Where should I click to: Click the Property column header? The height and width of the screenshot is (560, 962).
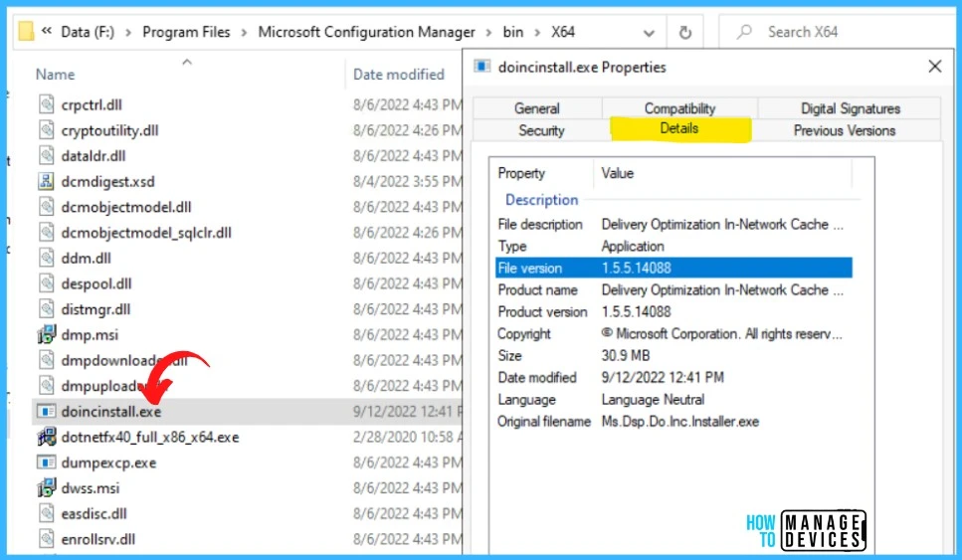pyautogui.click(x=521, y=174)
